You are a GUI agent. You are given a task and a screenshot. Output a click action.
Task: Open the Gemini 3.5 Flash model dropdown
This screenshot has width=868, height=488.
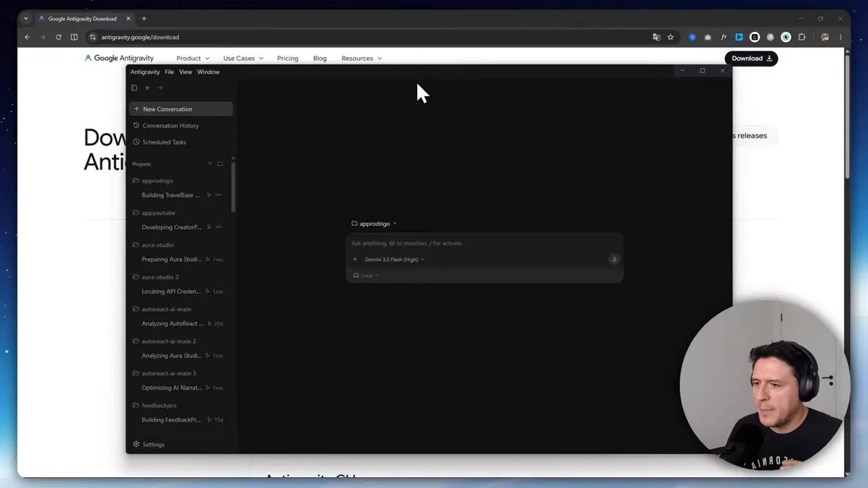tap(394, 260)
